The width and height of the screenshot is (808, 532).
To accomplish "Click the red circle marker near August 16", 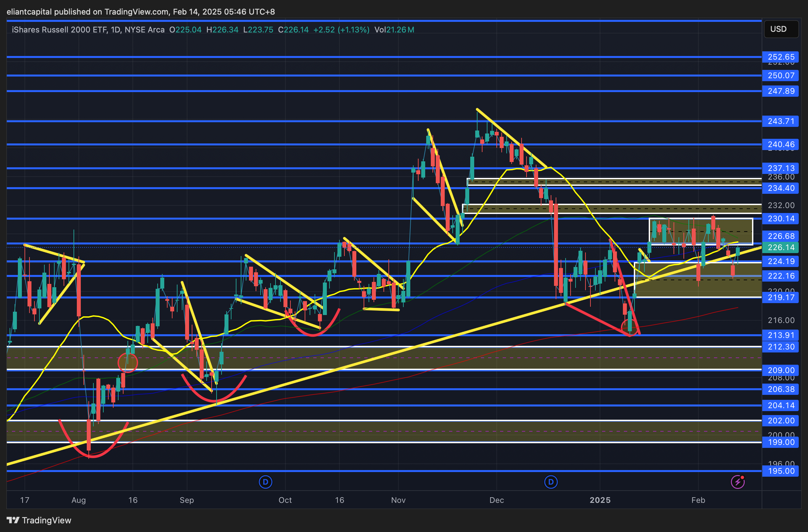I will [127, 363].
